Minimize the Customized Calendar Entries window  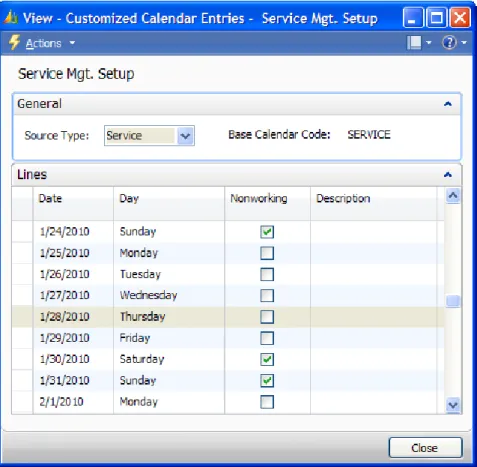pos(413,18)
